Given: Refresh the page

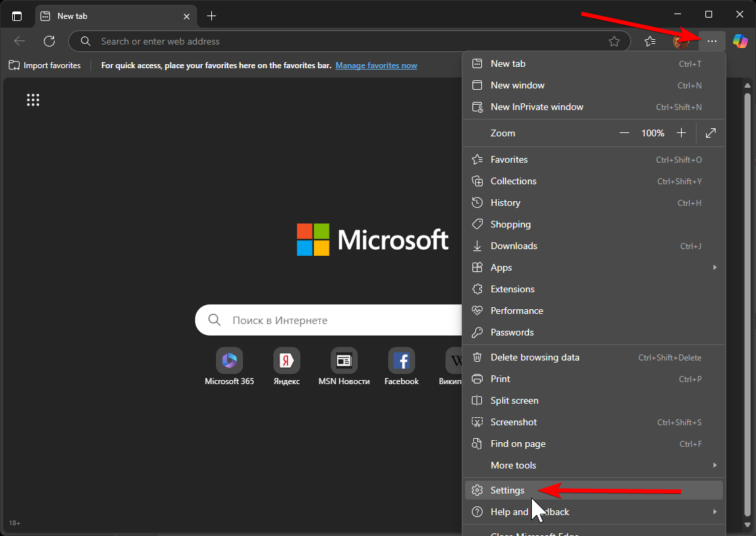Looking at the screenshot, I should (49, 41).
